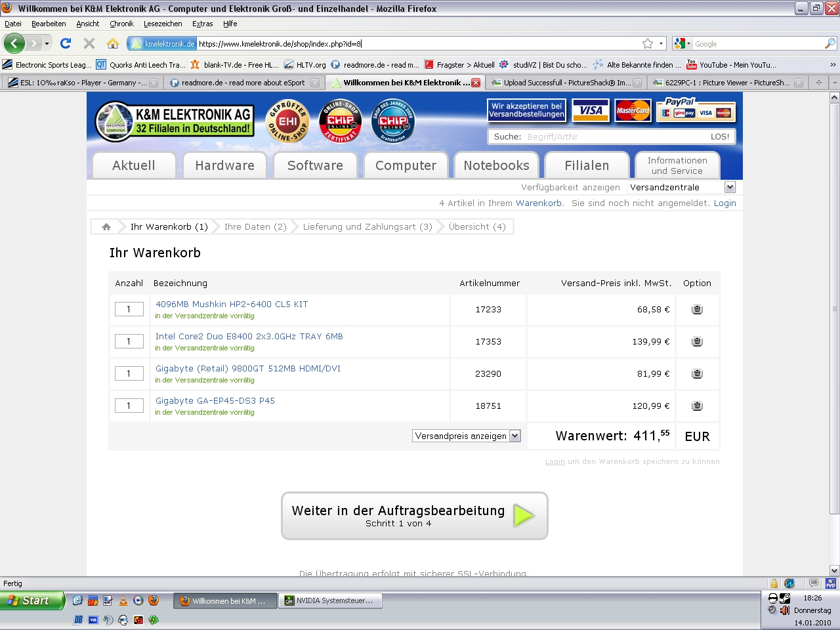The image size is (840, 630).
Task: Switch to NVIDIA Systemsteuerung taskbar button
Action: [331, 600]
